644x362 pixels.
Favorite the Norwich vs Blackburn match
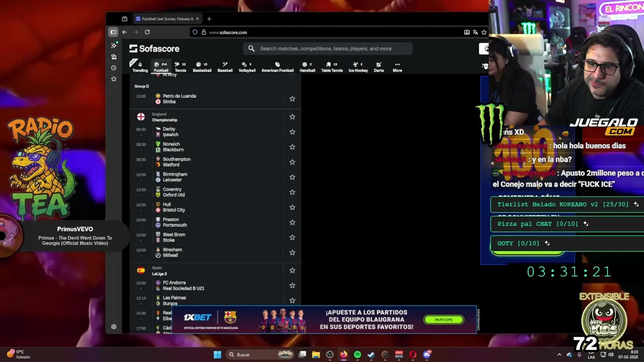tap(292, 147)
